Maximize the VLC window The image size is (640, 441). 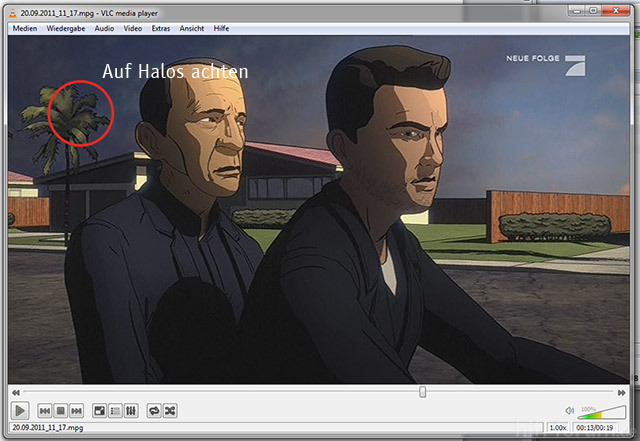pos(593,11)
